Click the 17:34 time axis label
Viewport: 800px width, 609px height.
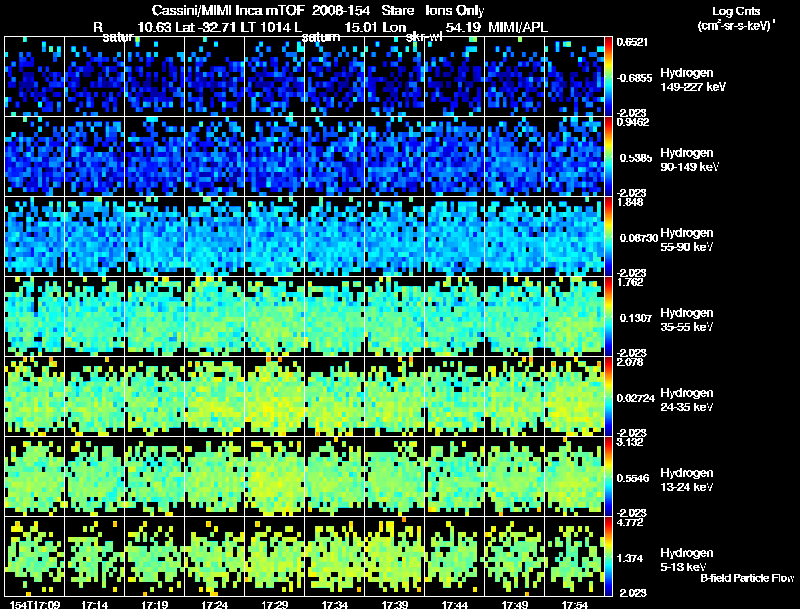335,605
